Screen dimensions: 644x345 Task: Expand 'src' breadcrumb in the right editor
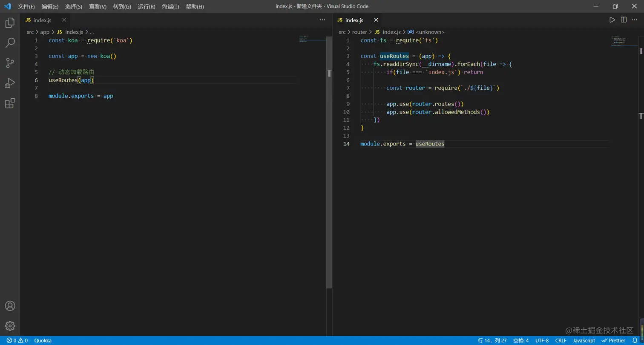coord(342,32)
